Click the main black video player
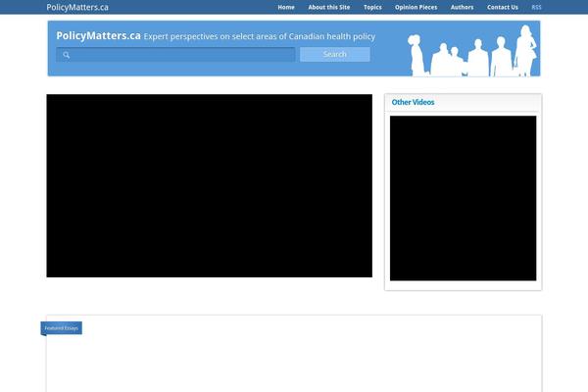Screen dimensions: 588x392 (x=210, y=185)
